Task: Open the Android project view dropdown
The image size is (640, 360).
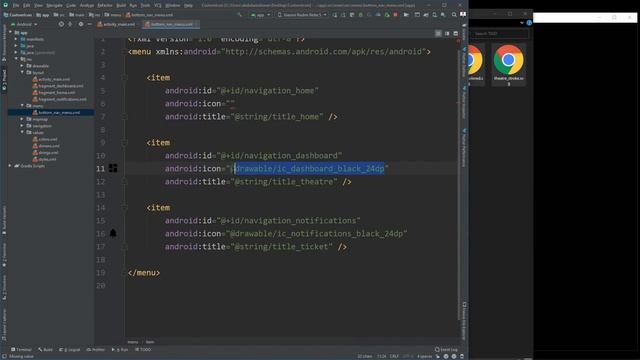Action: (x=24, y=24)
